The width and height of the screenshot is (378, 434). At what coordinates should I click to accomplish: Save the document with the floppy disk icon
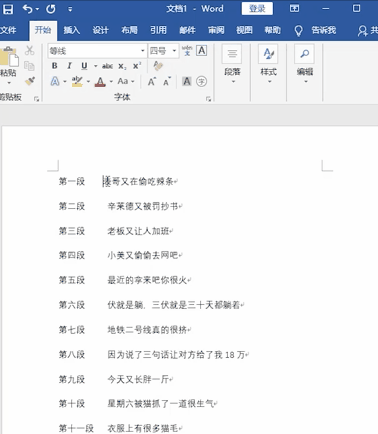coord(7,9)
